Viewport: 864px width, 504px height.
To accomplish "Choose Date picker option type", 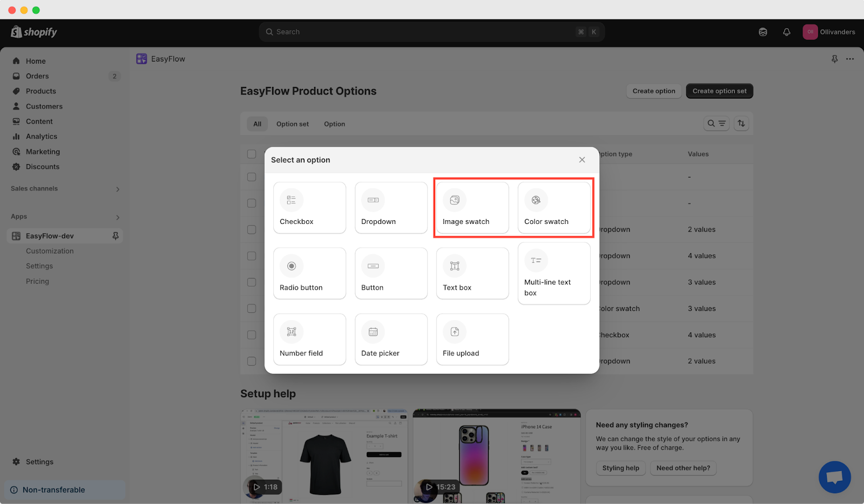I will 391,339.
